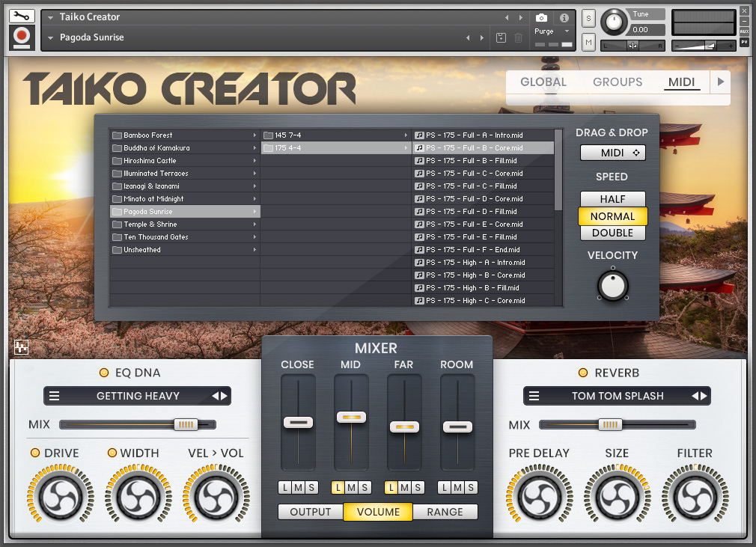Viewport: 756px width, 547px height.
Task: Click the 145 7-4 folder icon
Action: pyautogui.click(x=268, y=135)
